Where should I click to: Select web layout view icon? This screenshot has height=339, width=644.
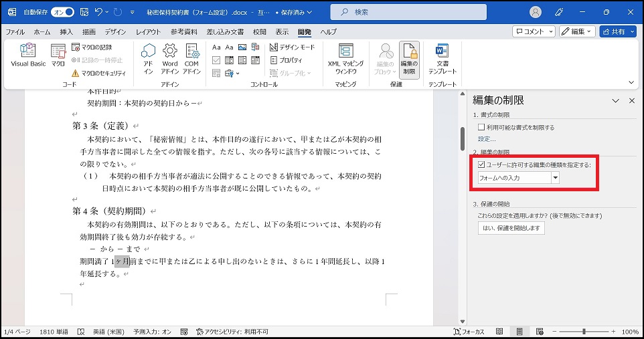pos(540,332)
